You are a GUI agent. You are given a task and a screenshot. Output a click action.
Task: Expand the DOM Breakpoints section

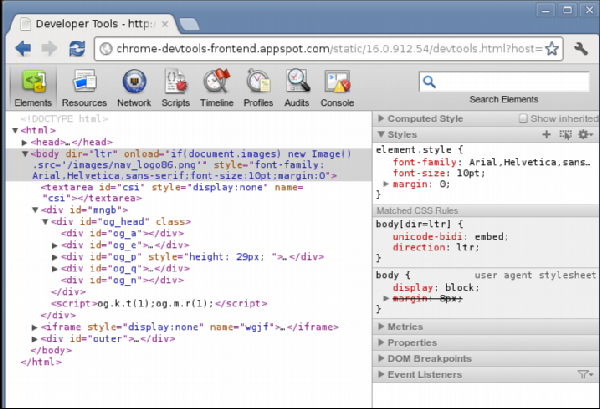point(381,358)
